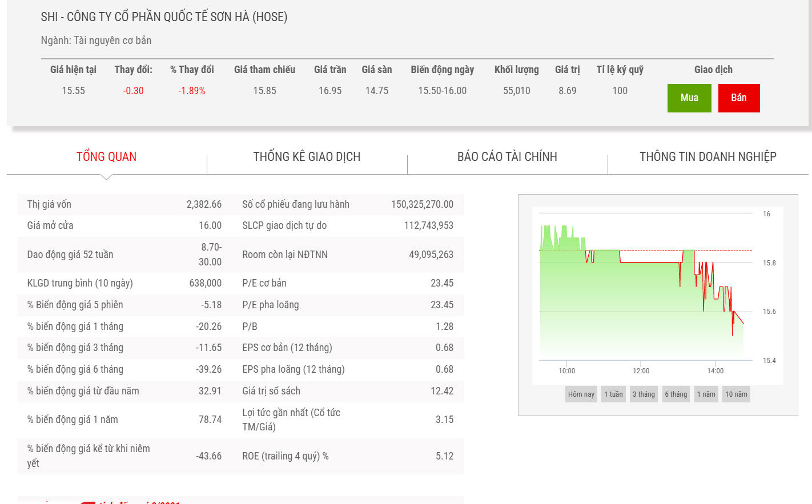
Task: Open the Thông tin doanh nghiệp tab
Action: coord(708,157)
